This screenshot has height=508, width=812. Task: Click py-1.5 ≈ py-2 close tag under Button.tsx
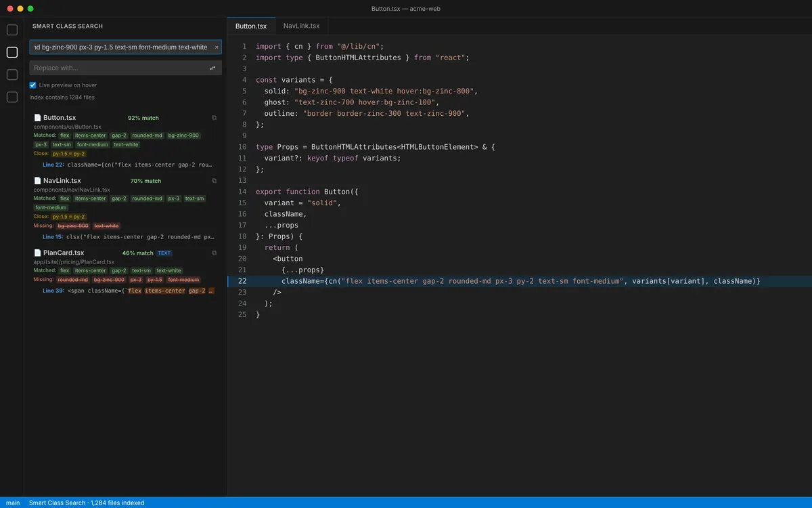tap(68, 154)
